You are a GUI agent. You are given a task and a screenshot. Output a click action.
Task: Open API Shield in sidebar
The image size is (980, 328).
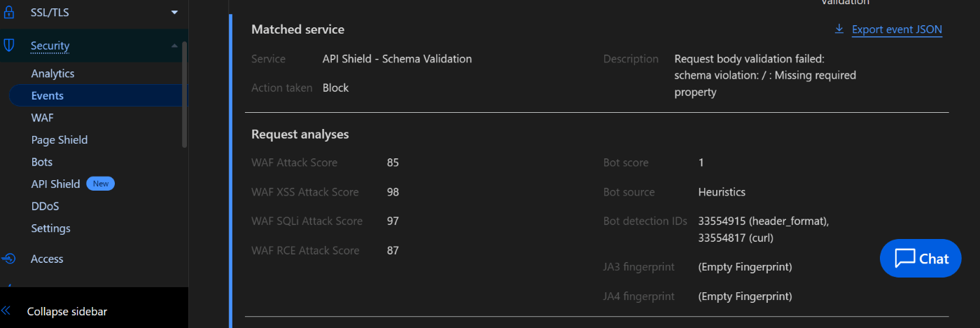55,184
